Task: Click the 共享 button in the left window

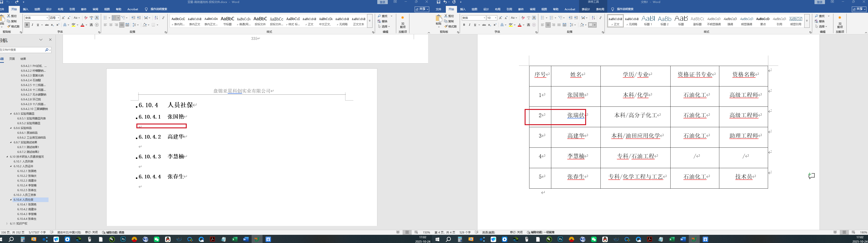Action: pyautogui.click(x=422, y=9)
